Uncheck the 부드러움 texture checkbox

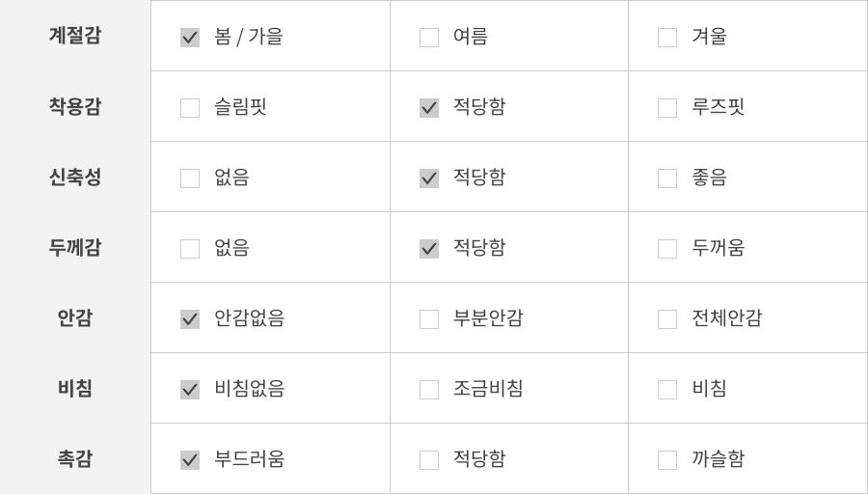pyautogui.click(x=190, y=460)
